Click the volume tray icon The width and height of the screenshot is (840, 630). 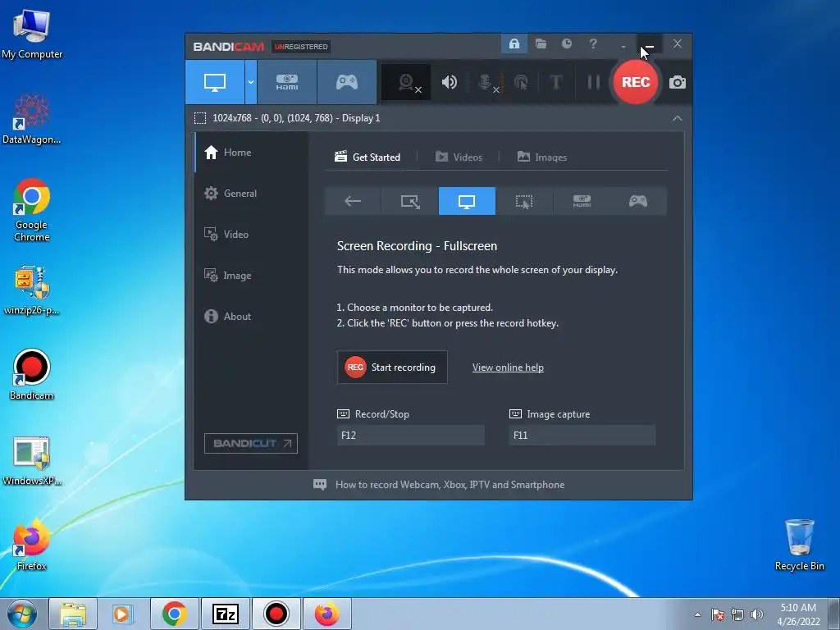pyautogui.click(x=756, y=614)
